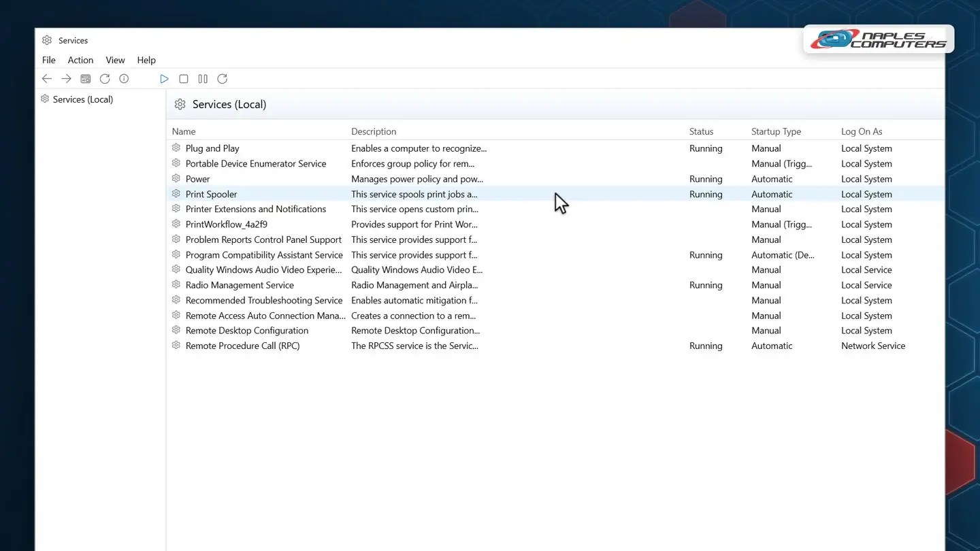The height and width of the screenshot is (551, 980).
Task: Click the gear icon beside Plug and Play
Action: (x=176, y=148)
